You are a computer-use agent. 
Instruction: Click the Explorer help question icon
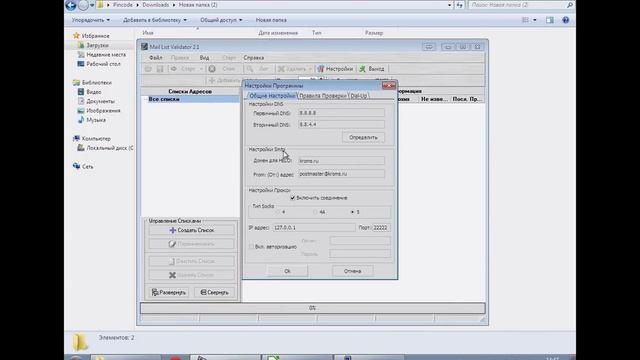pos(565,20)
